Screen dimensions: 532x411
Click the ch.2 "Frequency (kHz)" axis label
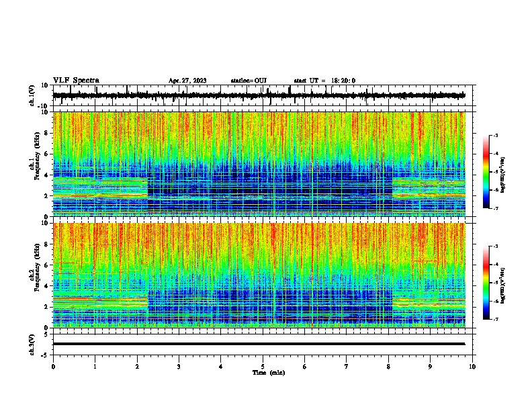[x=37, y=267]
